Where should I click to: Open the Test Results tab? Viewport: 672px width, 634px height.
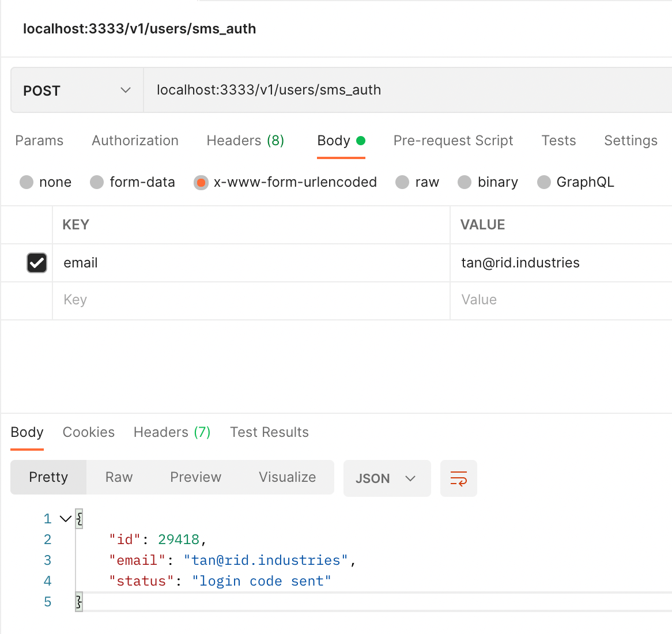coord(269,432)
